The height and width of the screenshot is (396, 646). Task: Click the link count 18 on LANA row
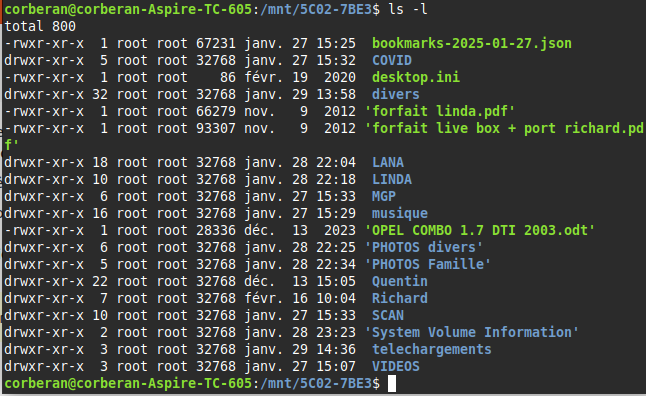[100, 162]
